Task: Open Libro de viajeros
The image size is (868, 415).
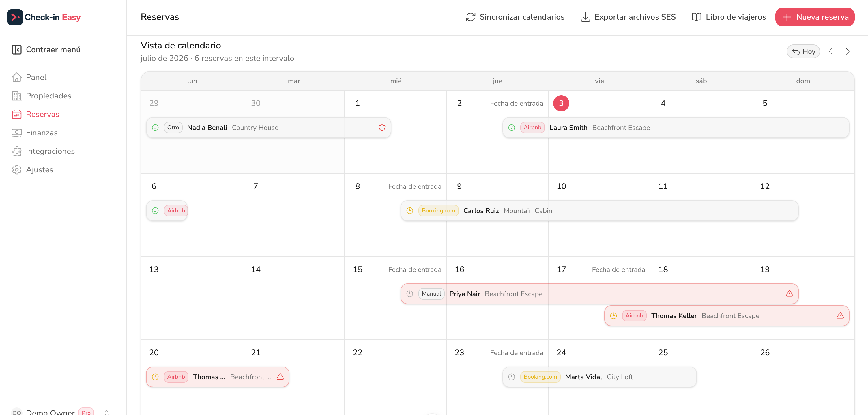Action: tap(729, 17)
